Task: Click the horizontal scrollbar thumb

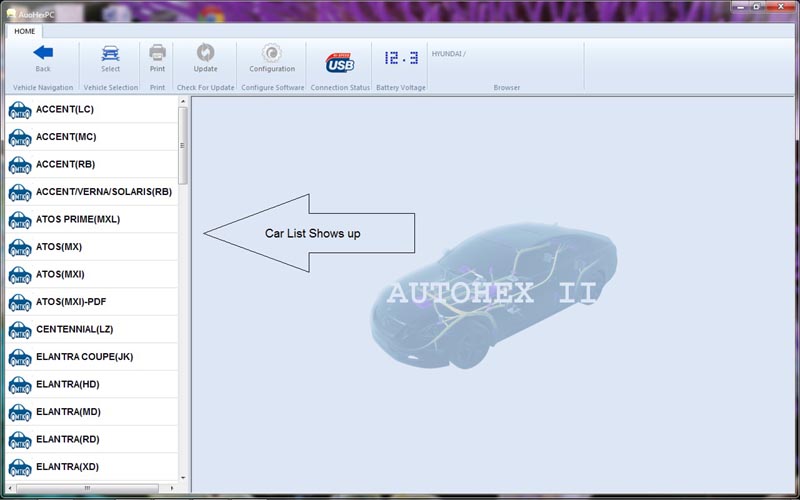Action: point(87,488)
